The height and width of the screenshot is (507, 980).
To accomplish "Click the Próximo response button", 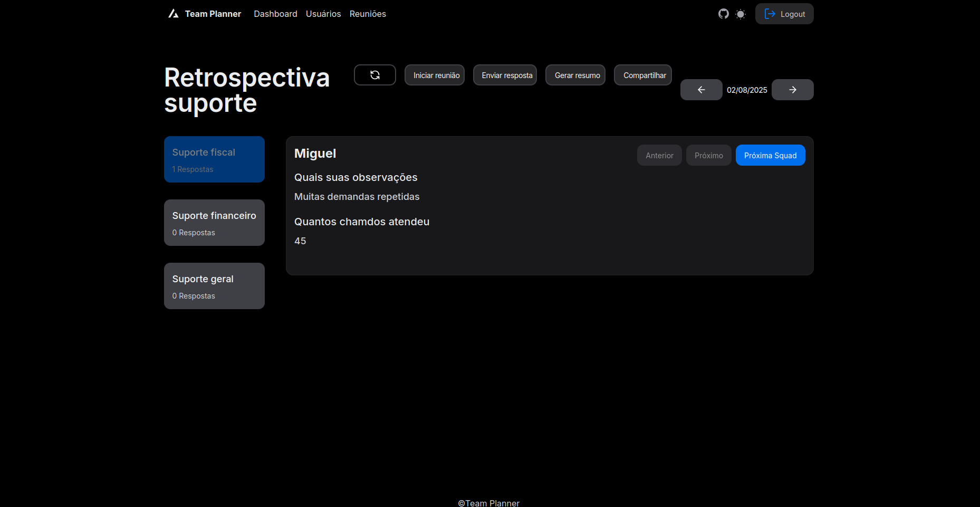I will 708,155.
